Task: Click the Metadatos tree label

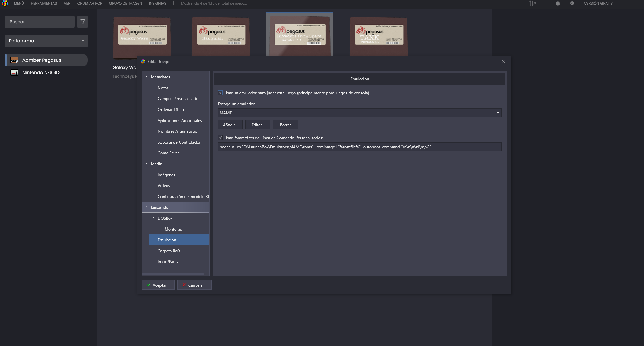Action: 160,77
